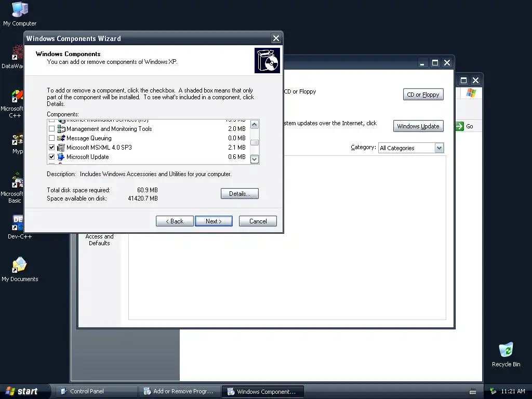Click the components list scroll down arrow
This screenshot has height=399, width=532.
pyautogui.click(x=255, y=159)
